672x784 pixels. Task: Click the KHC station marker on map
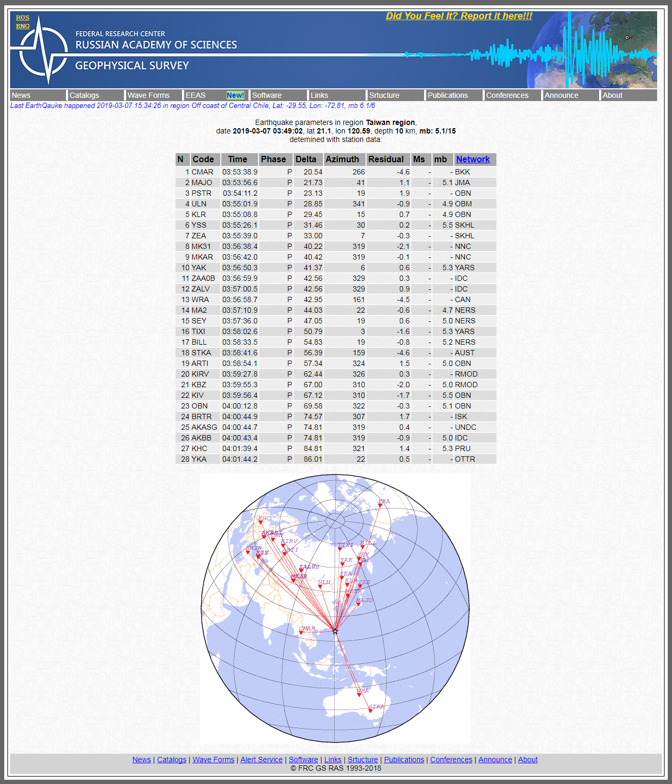tap(261, 522)
